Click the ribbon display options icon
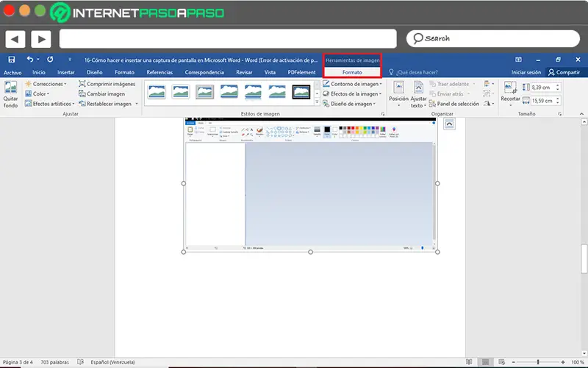This screenshot has width=588, height=368. (x=518, y=60)
